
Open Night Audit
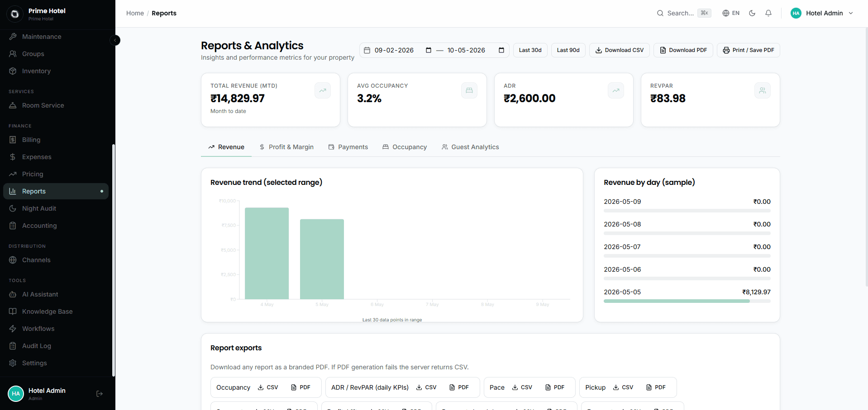56,208
